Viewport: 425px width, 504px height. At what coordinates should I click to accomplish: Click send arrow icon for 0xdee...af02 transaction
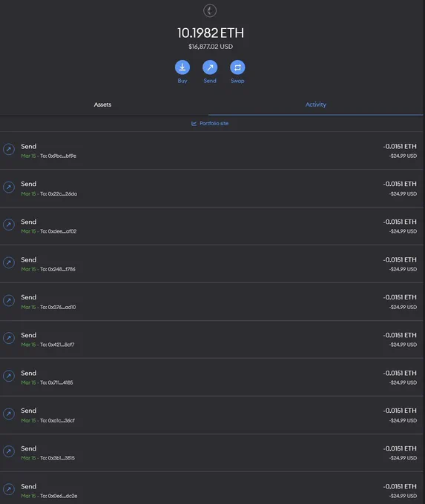pyautogui.click(x=9, y=225)
